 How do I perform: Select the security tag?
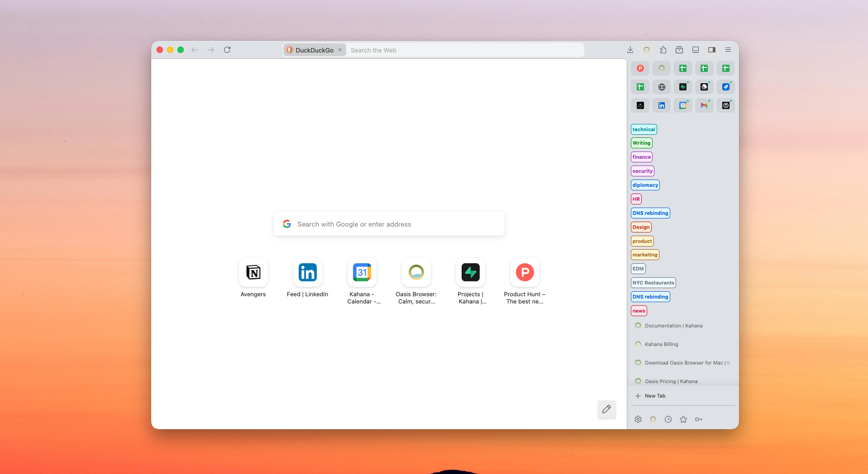(642, 171)
